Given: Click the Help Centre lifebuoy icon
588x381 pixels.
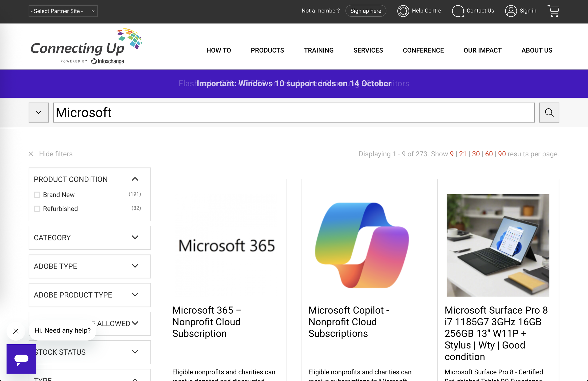Looking at the screenshot, I should tap(403, 11).
